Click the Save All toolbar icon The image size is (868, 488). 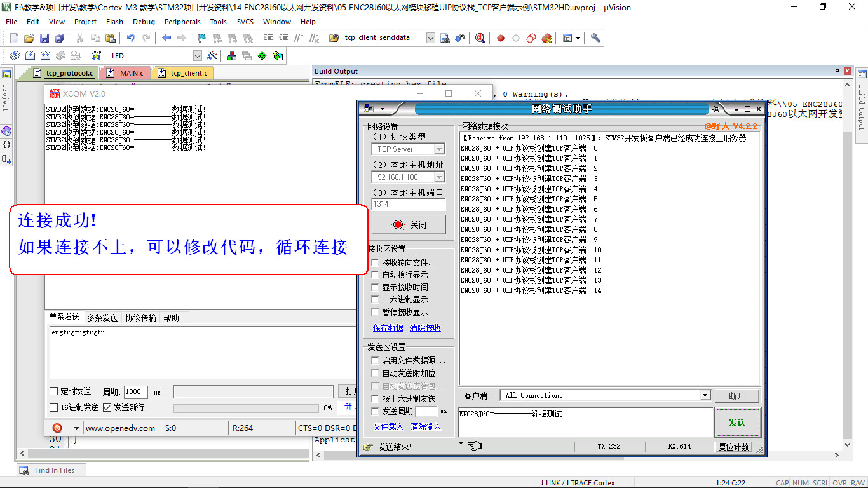click(59, 38)
